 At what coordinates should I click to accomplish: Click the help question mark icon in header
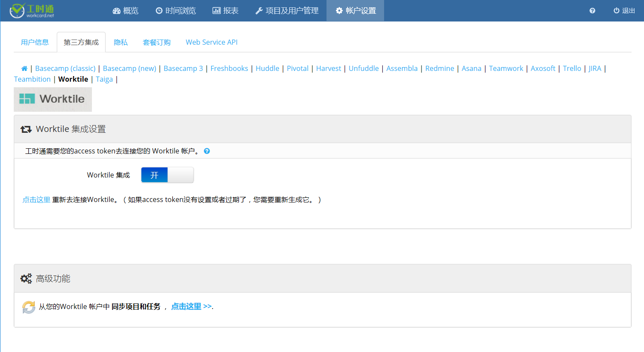tap(592, 11)
